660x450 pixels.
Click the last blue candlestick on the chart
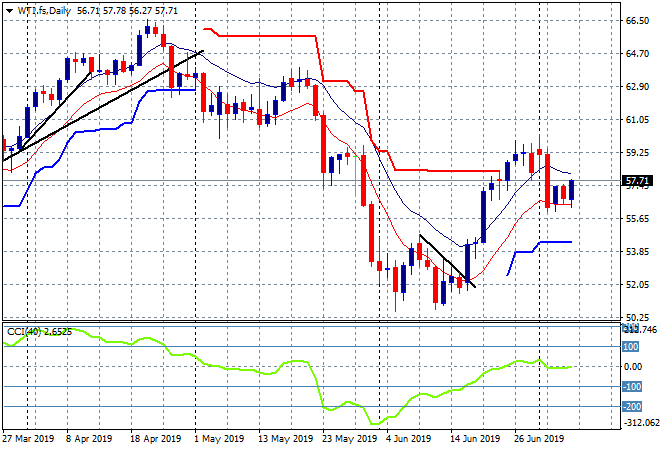[x=571, y=190]
